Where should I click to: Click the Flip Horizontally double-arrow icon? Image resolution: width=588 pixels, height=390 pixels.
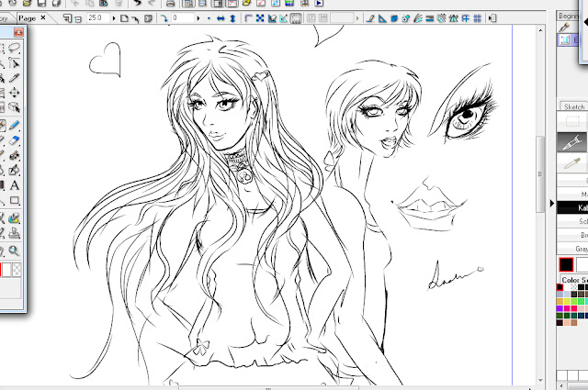(220, 18)
